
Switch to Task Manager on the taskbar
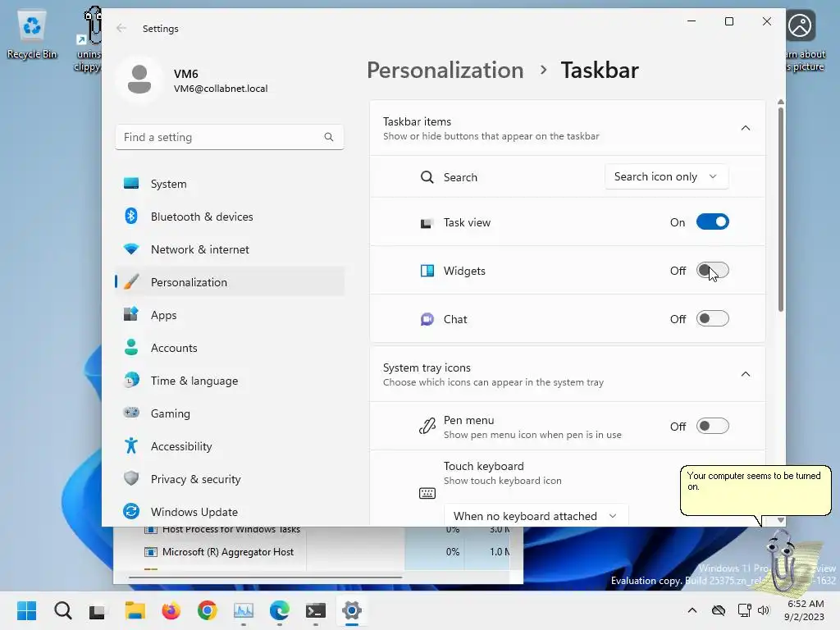pos(244,610)
